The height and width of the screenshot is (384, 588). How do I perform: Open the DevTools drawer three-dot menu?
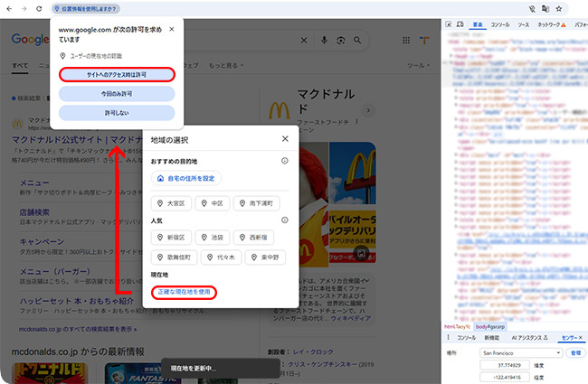448,338
